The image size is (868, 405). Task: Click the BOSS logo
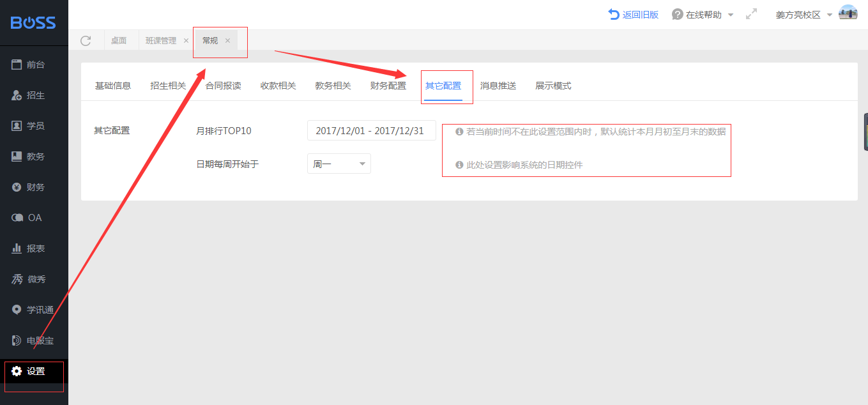tap(33, 23)
